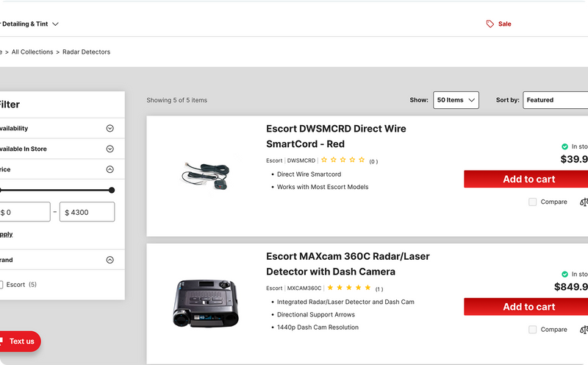Viewport: 588px width, 365px height.
Task: Click the maximum price field showing 4300
Action: coord(87,212)
